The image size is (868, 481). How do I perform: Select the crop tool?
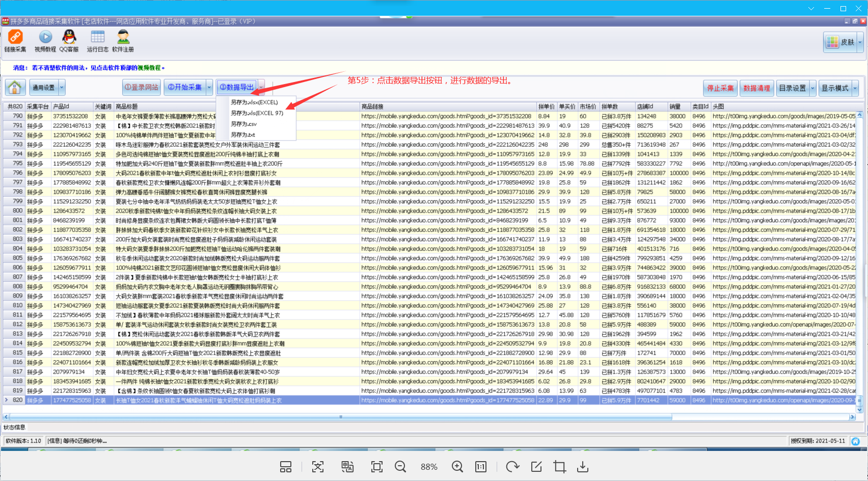(x=560, y=467)
